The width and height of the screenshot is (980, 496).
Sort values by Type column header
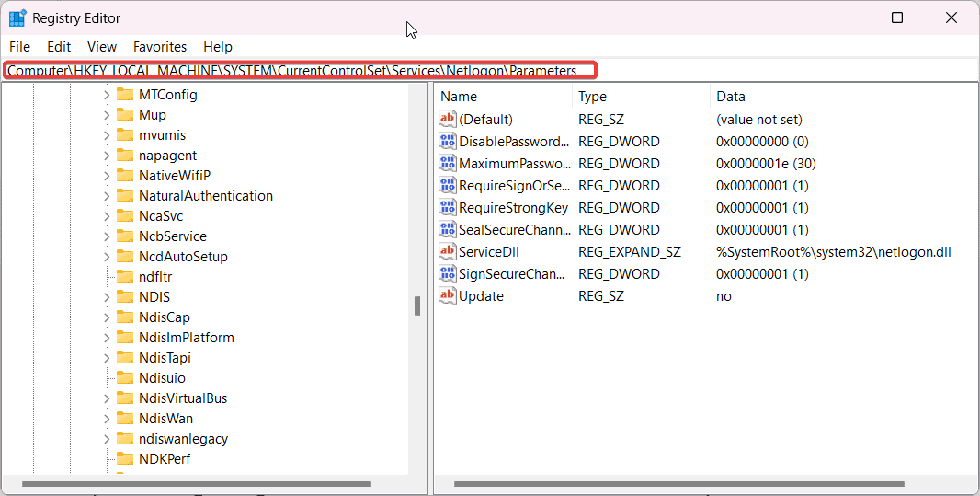coord(641,97)
